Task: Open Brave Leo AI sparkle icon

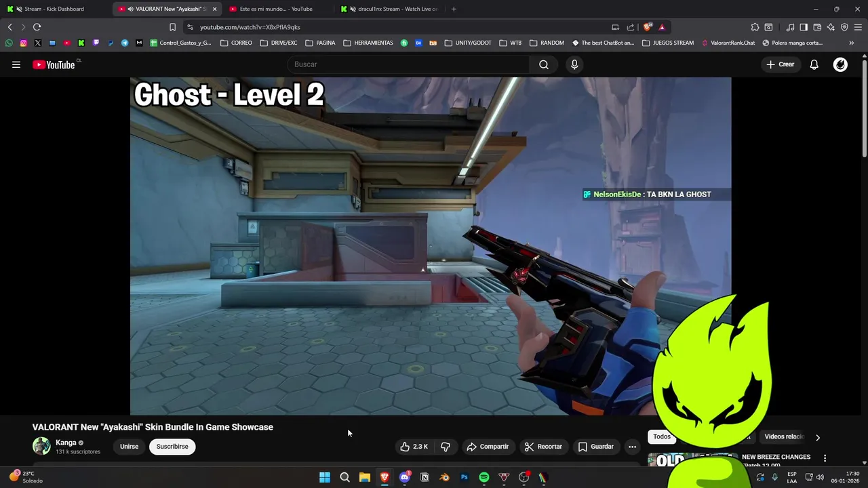Action: 831,27
